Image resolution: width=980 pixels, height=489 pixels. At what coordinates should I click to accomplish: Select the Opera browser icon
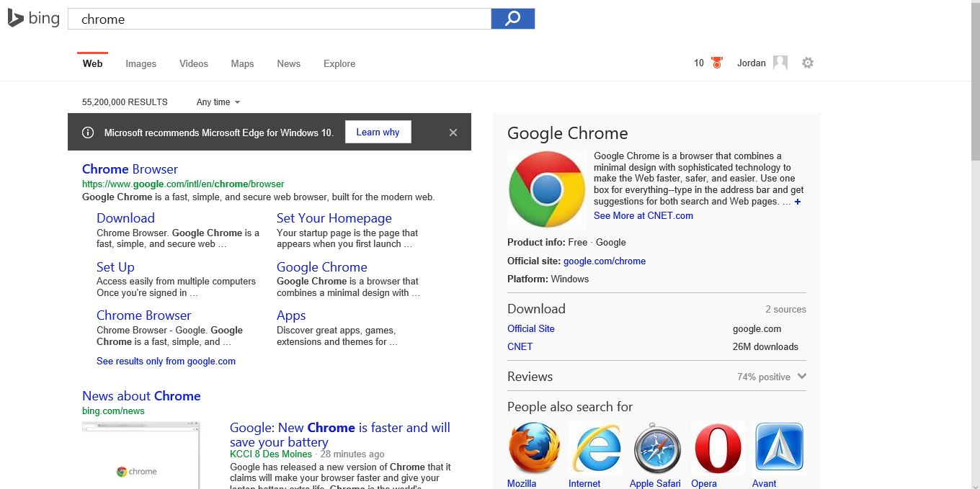pyautogui.click(x=717, y=448)
